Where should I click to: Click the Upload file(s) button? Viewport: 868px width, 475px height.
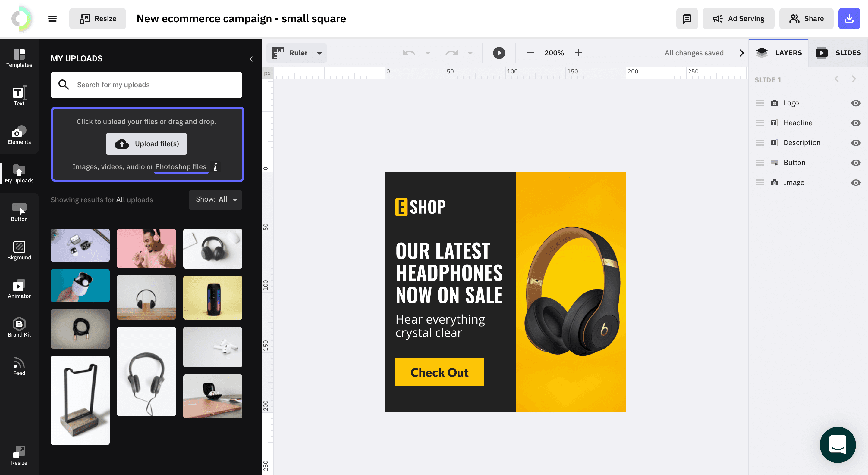point(146,144)
